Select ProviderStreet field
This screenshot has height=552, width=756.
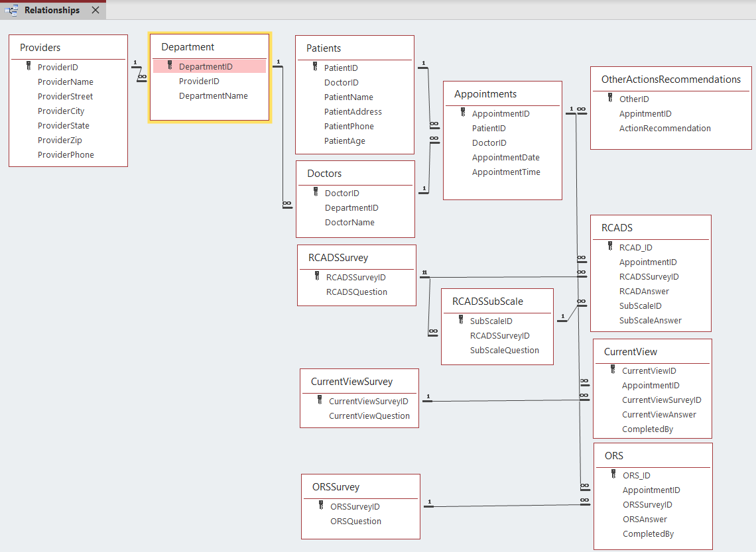click(65, 96)
